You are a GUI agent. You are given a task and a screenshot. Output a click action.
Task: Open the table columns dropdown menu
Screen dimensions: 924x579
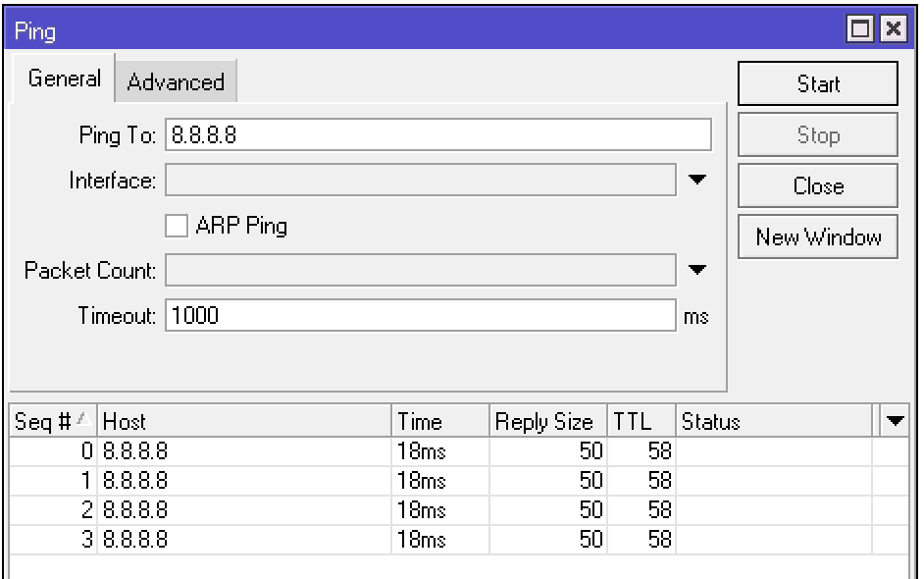point(895,422)
